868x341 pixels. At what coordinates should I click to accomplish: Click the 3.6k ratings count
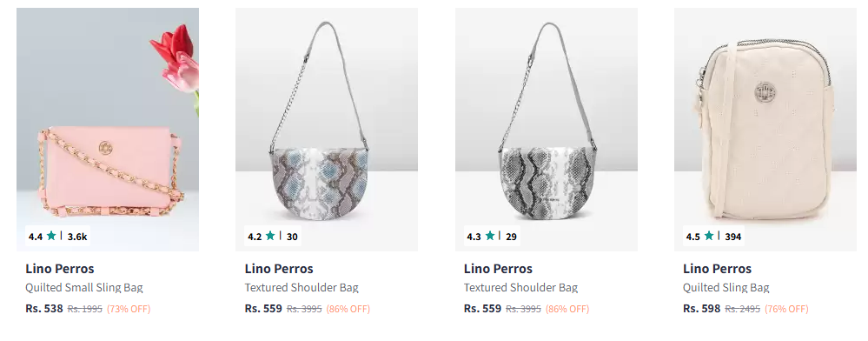[x=77, y=237]
